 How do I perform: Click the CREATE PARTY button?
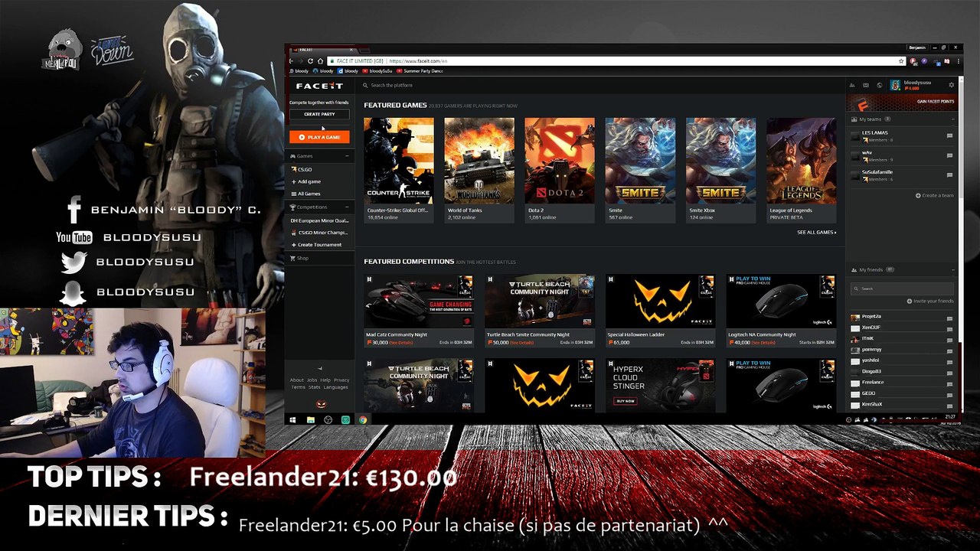coord(319,114)
